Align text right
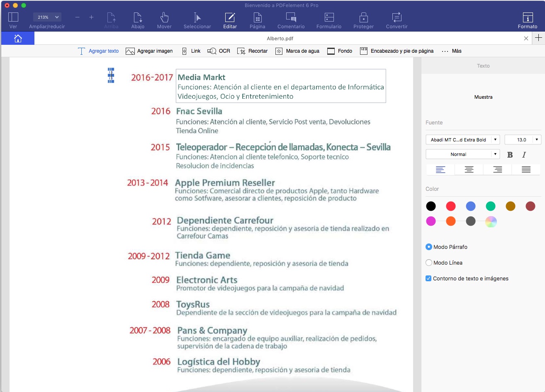This screenshot has height=392, width=545. pos(498,169)
